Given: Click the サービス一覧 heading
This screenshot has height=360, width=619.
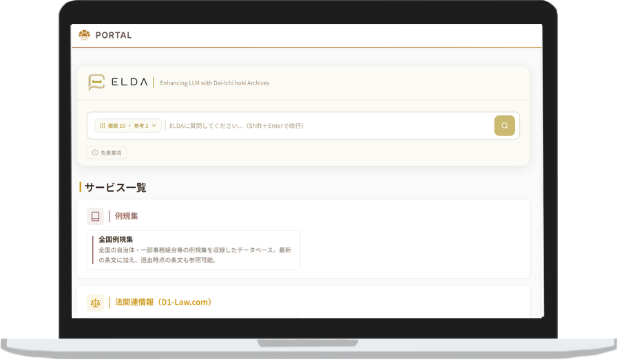Looking at the screenshot, I should (115, 188).
